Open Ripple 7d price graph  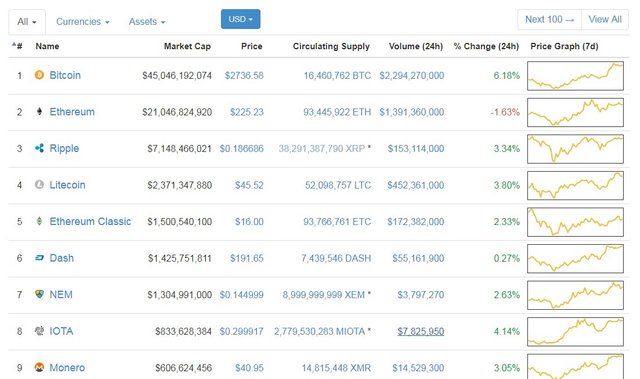coord(575,148)
